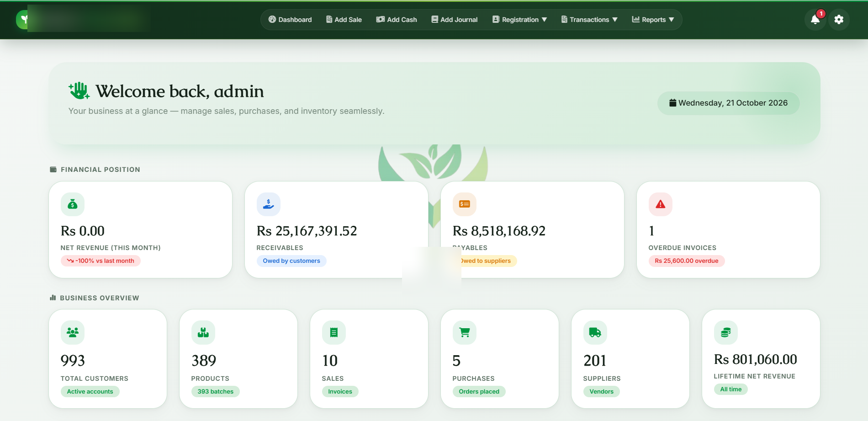Image resolution: width=868 pixels, height=421 pixels.
Task: Click the red notification count badge
Action: point(821,14)
